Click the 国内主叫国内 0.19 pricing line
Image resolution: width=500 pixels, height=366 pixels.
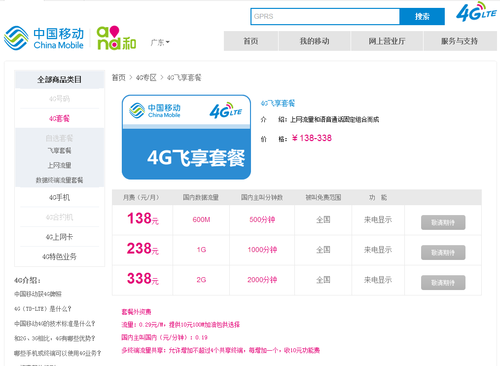tap(164, 338)
